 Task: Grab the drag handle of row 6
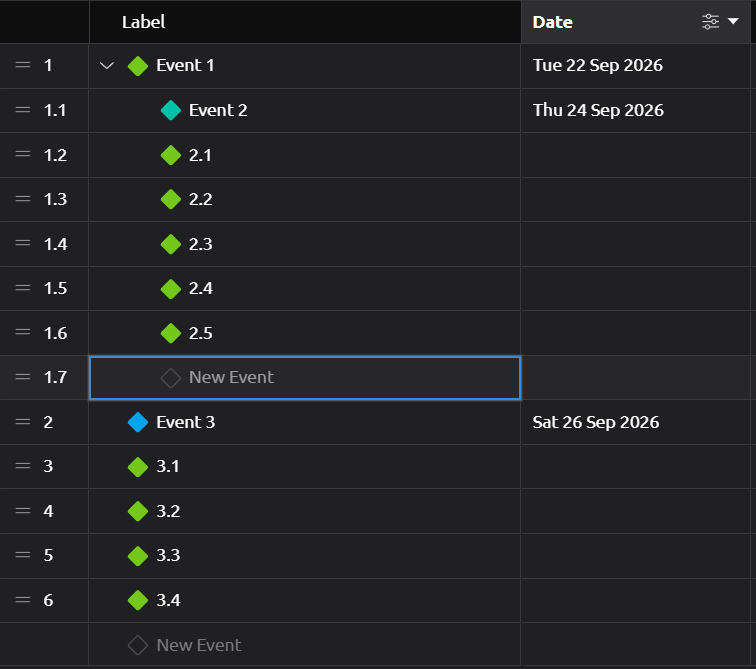point(23,600)
